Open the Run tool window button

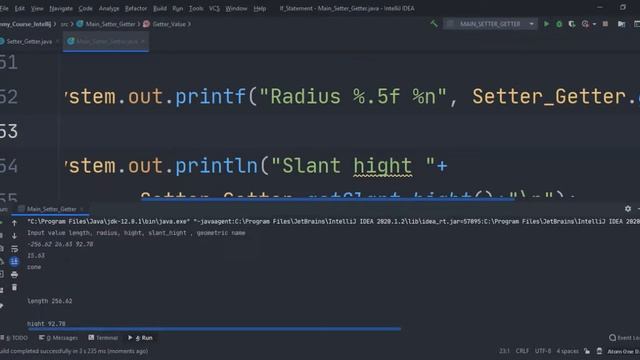140,338
